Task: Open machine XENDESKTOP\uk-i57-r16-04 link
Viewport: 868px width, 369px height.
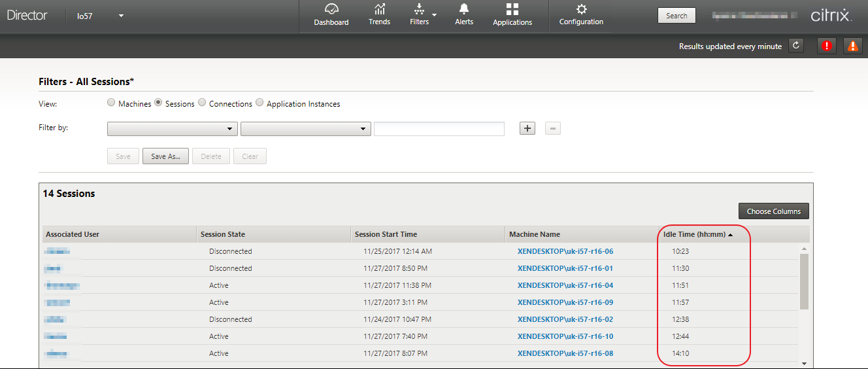Action: pos(565,285)
